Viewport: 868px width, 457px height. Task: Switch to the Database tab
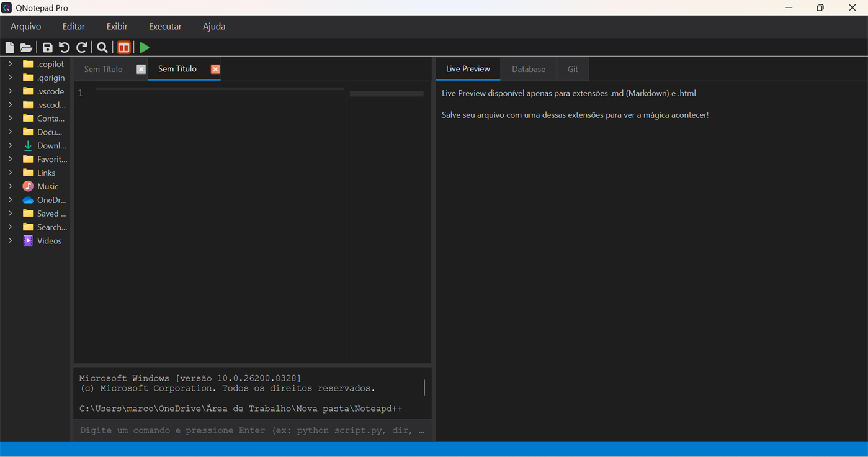(529, 69)
